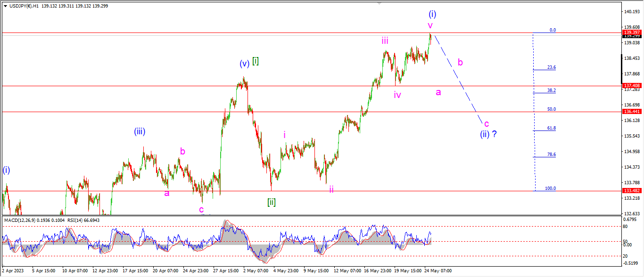Click the 16 May 23:00 time axis label
Screen dimensions: 644x277
(x=377, y=271)
